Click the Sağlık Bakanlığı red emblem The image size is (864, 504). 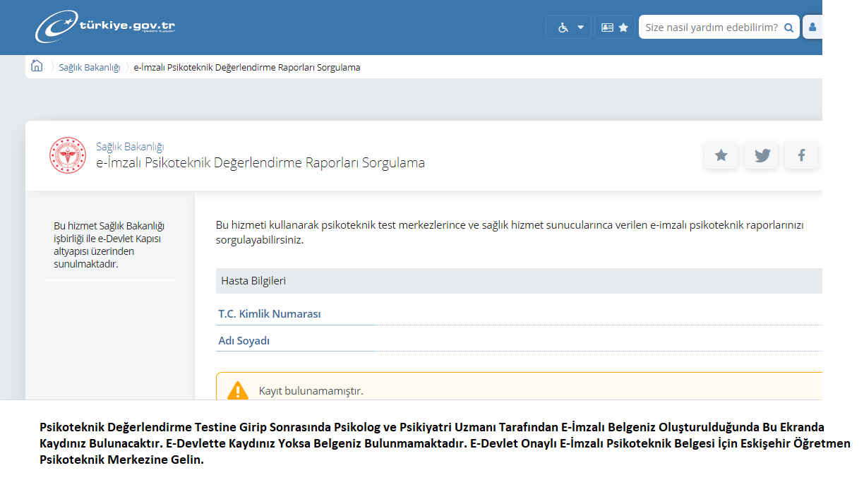pyautogui.click(x=68, y=155)
